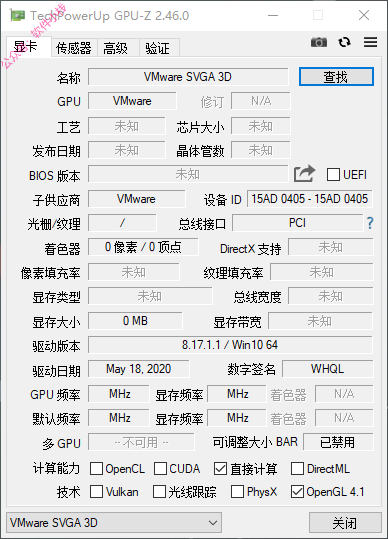Click the 显存带宽 label
This screenshot has width=388, height=539.
tap(237, 322)
